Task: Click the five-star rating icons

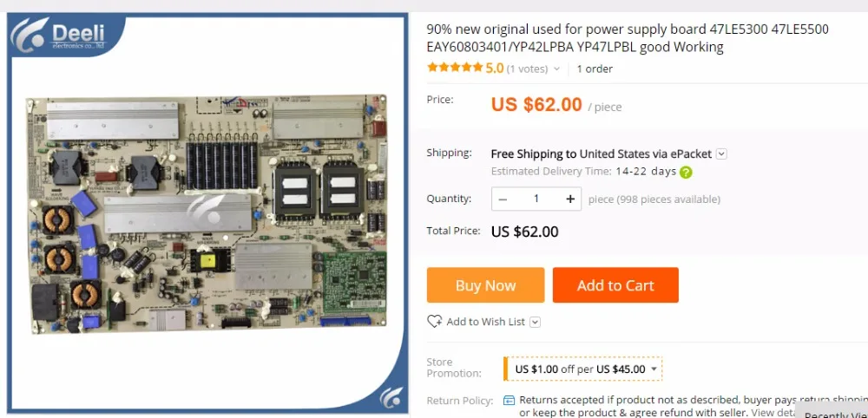Action: click(x=455, y=68)
